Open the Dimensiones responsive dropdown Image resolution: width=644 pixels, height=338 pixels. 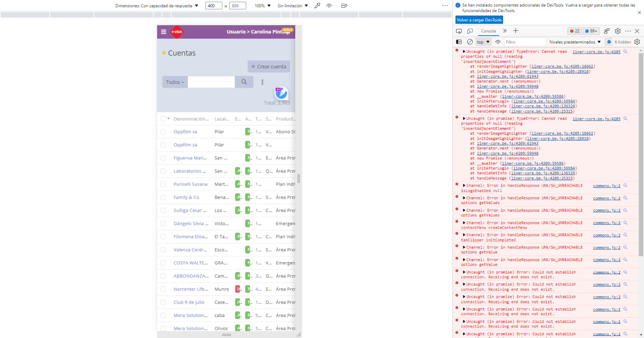pos(157,5)
